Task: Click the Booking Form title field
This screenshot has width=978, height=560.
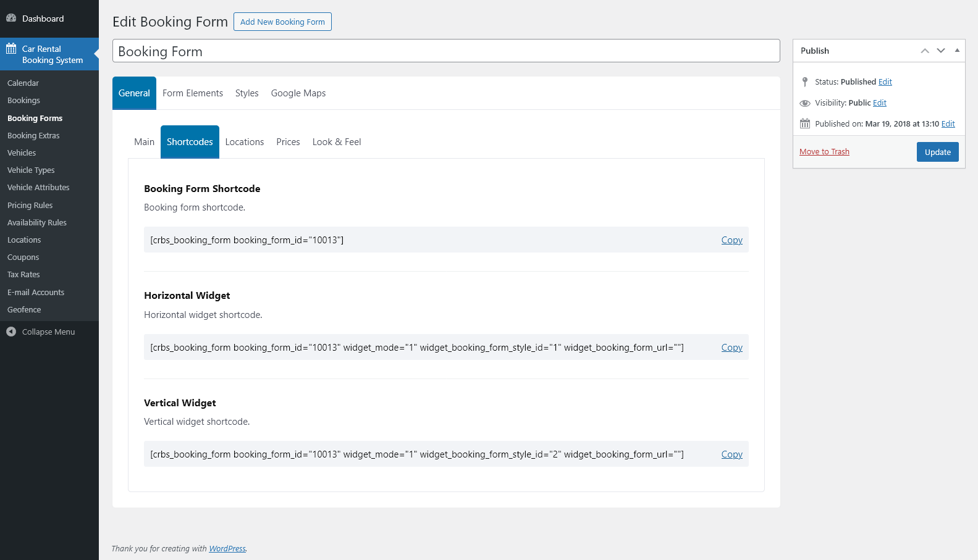Action: pyautogui.click(x=445, y=51)
